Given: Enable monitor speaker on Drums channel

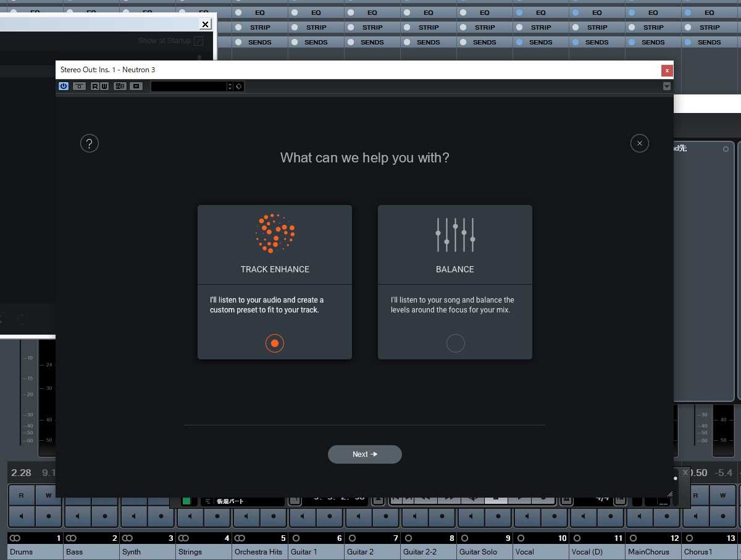Looking at the screenshot, I should [22, 516].
